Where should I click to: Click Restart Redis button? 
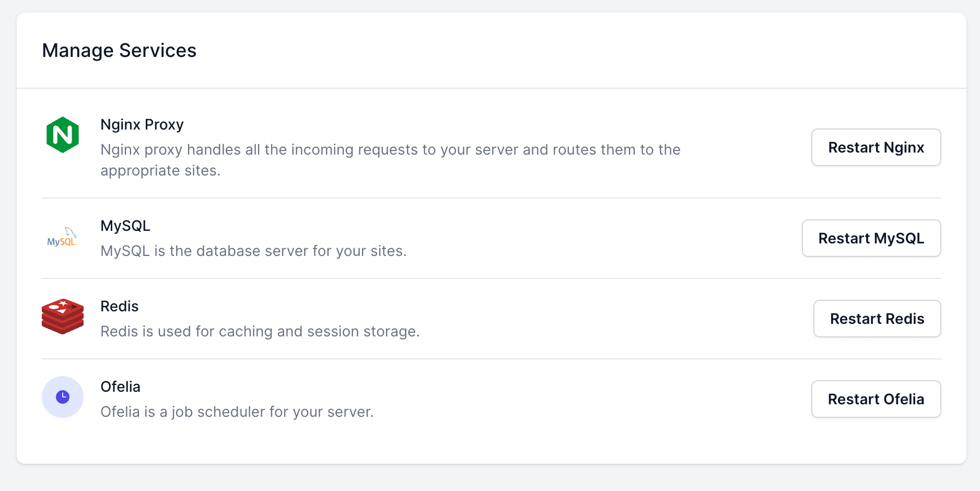coord(877,319)
